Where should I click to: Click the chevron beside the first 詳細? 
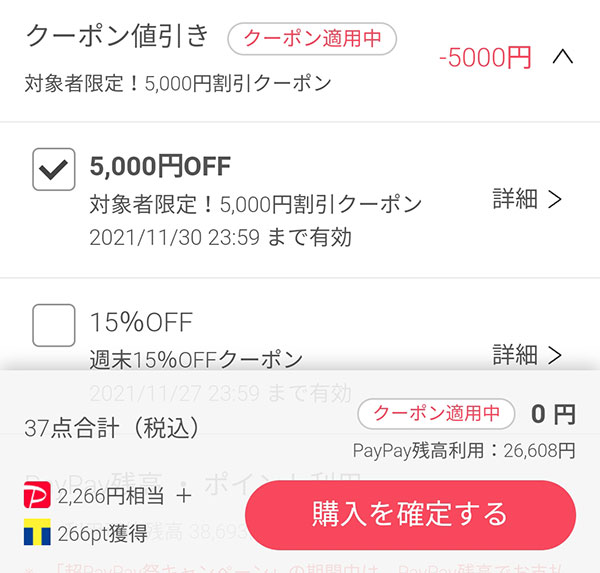(x=554, y=199)
